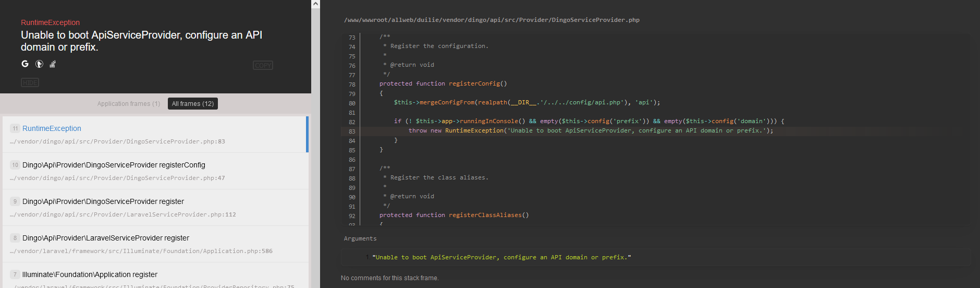Search the error on Stack Overflow
This screenshot has width=980, height=288.
coord(53,64)
